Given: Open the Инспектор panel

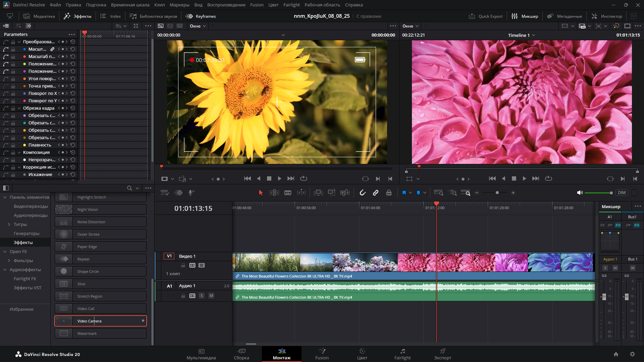Looking at the screenshot, I should point(607,16).
